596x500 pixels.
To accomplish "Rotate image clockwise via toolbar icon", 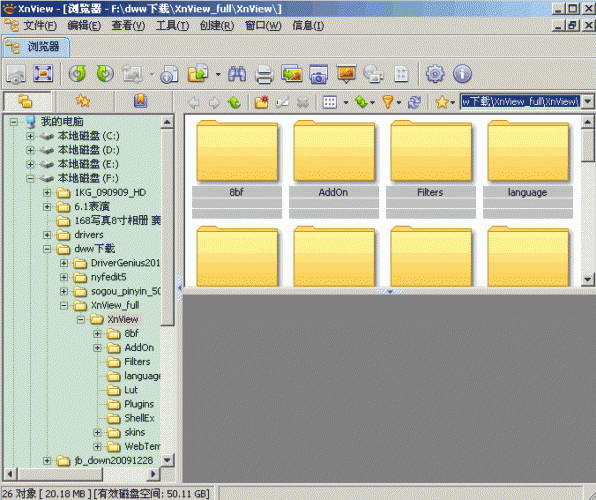I will (105, 74).
